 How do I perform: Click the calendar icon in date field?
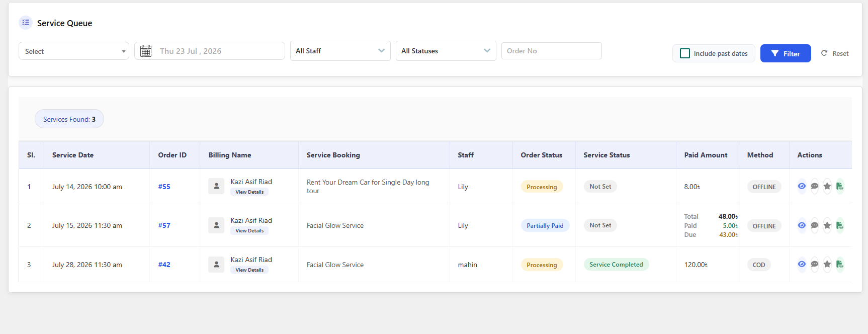click(146, 51)
